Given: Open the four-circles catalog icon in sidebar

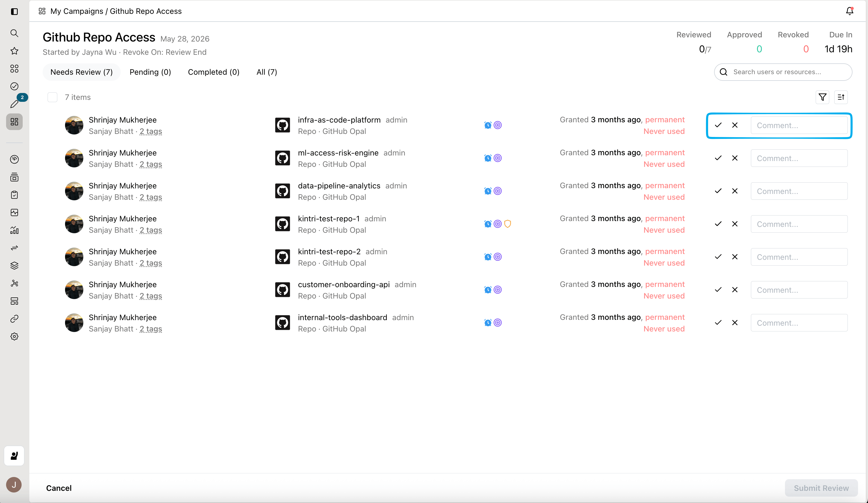Looking at the screenshot, I should tap(14, 69).
